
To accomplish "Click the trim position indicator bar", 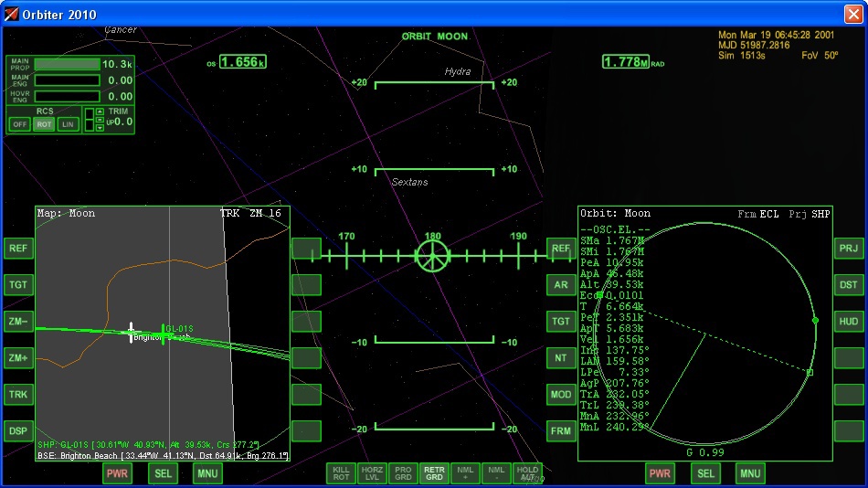I will tap(90, 120).
